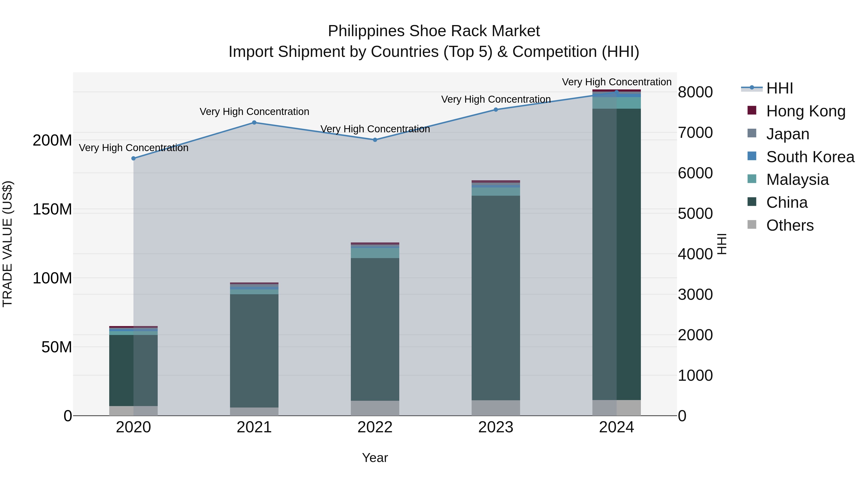Toggle the Hong Kong legend entry
This screenshot has width=868, height=488.
pos(796,111)
